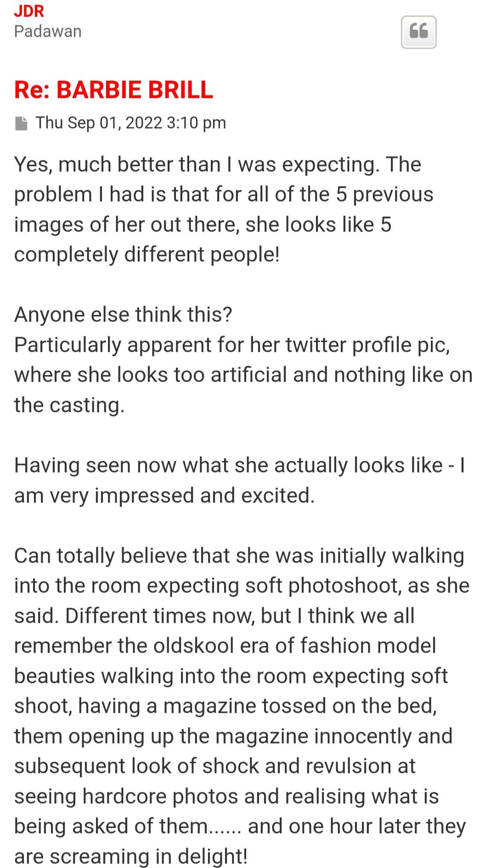
Task: Click the line starting "Can totally believe"
Action: tap(239, 556)
